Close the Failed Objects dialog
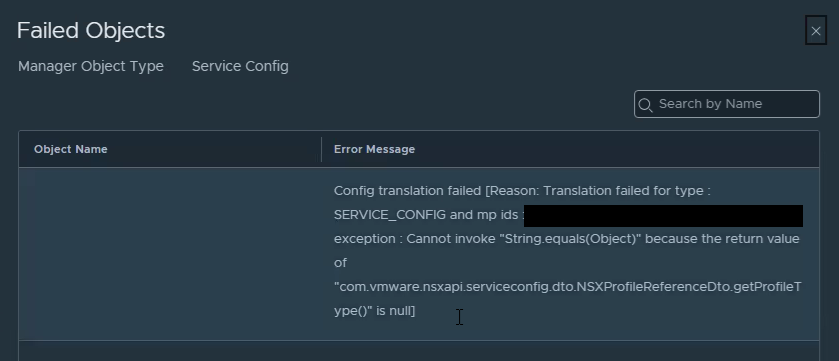839x361 pixels. [815, 31]
